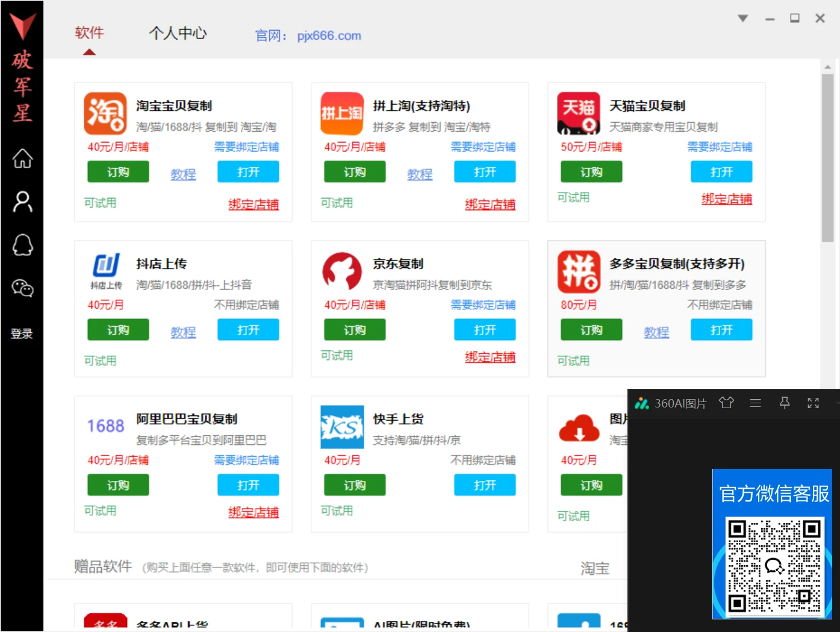Click the 登录 login text in sidebar
The image size is (840, 632).
22,333
